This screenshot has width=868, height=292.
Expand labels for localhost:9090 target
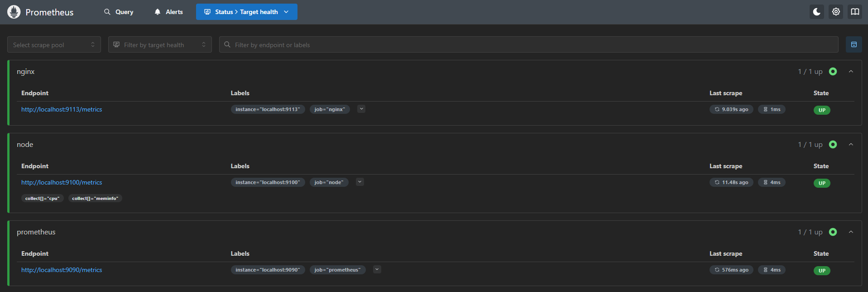pyautogui.click(x=377, y=269)
